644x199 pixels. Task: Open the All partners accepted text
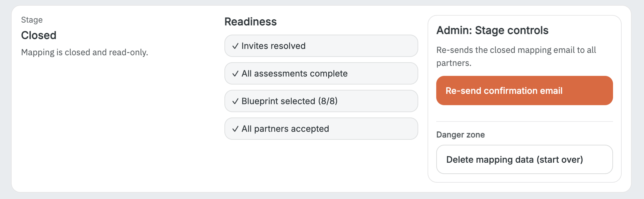285,129
